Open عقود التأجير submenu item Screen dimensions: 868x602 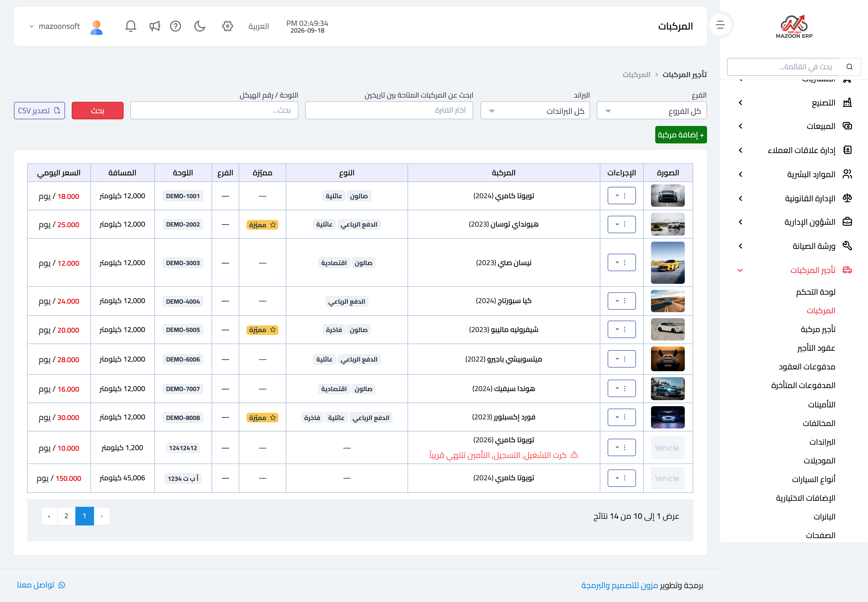pyautogui.click(x=816, y=348)
